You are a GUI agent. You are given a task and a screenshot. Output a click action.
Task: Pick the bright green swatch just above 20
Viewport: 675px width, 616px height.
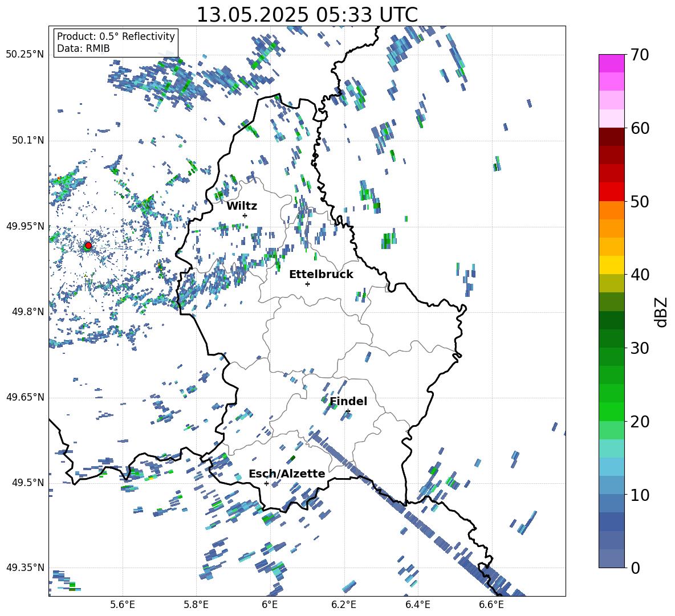tap(612, 412)
